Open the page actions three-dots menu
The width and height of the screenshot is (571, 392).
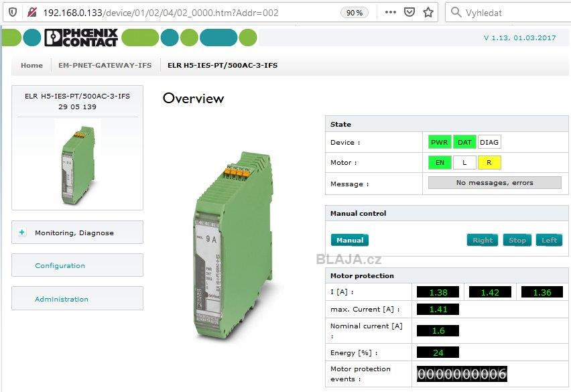tap(390, 12)
